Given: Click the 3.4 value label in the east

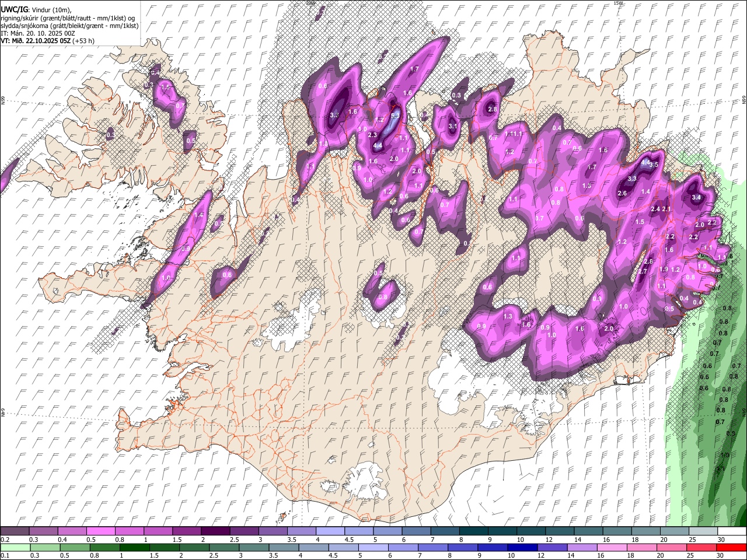Looking at the screenshot, I should coord(696,198).
